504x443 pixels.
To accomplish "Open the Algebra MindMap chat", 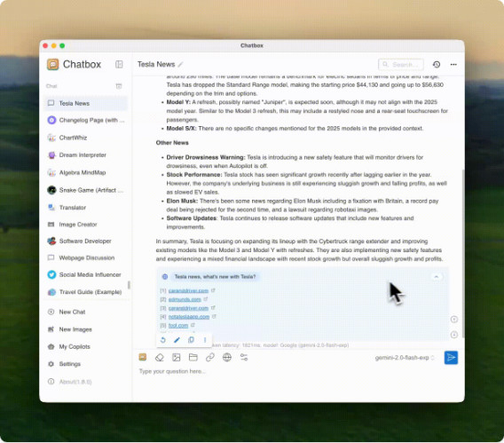I will (x=85, y=172).
